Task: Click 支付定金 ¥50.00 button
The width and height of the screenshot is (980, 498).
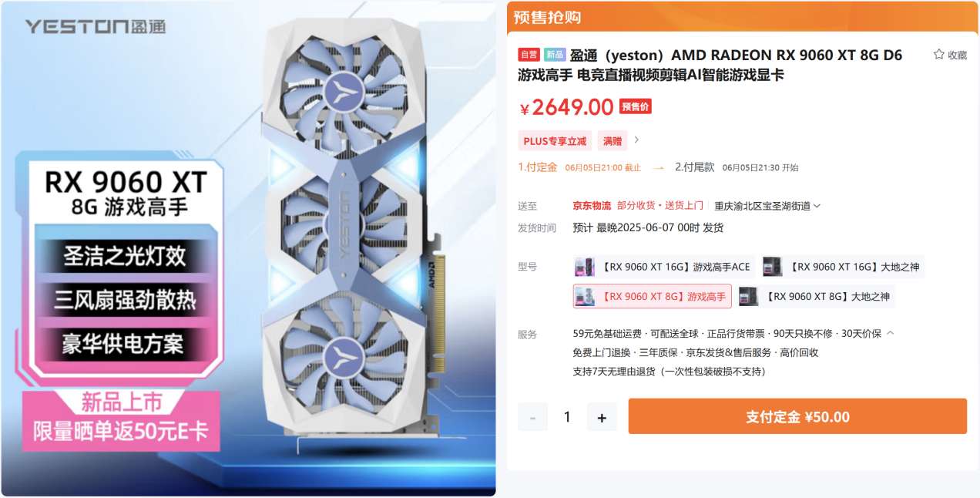Action: point(797,417)
